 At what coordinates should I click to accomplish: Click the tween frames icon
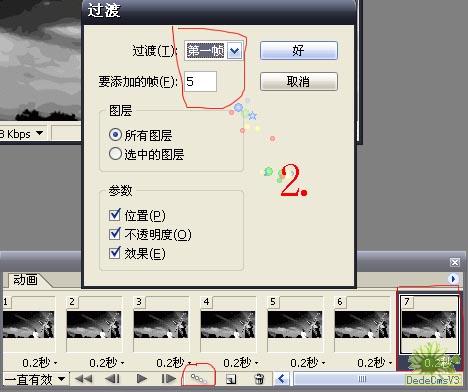point(199,379)
